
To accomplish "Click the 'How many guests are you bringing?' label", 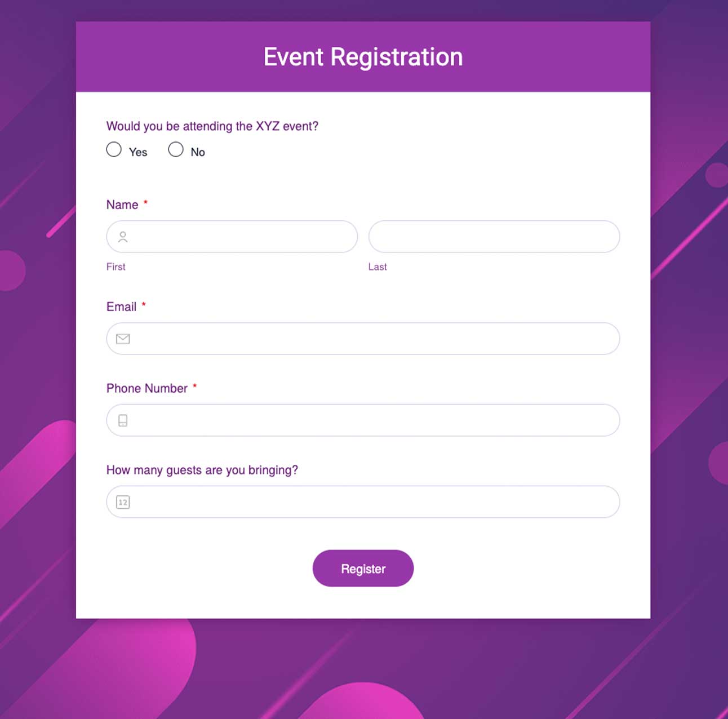I will click(202, 470).
